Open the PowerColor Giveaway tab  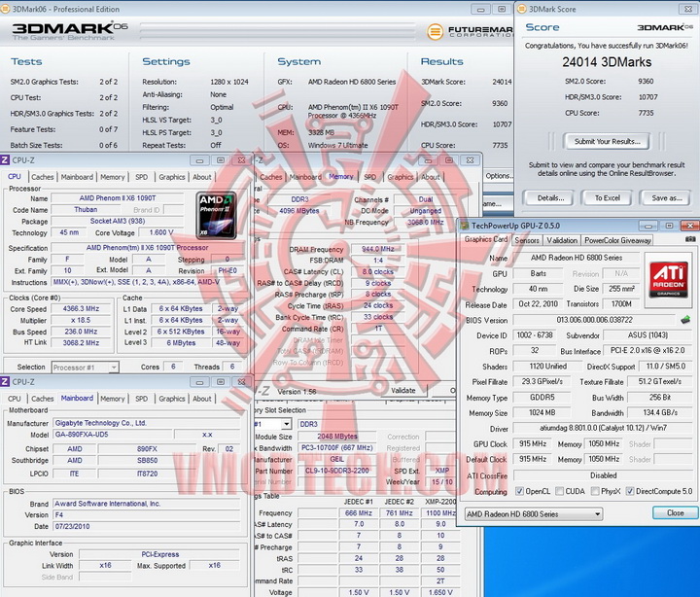[617, 240]
